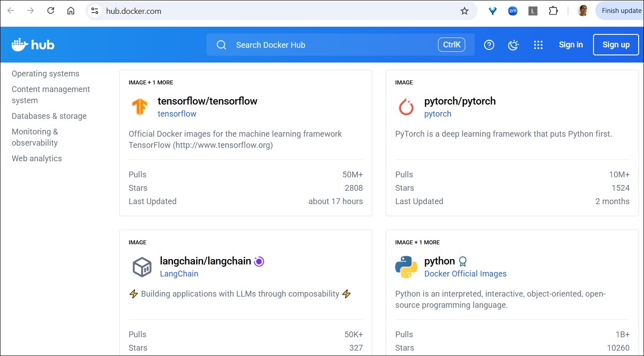Click the Search Docker Hub input field
644x356 pixels.
click(313, 45)
